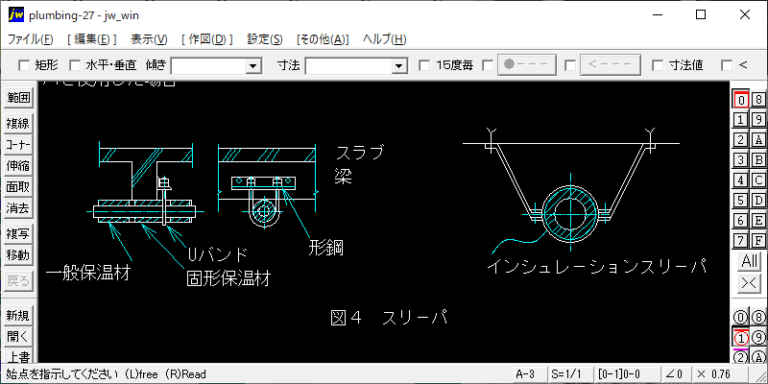
Task: Enable the 寸法値 checkbox
Action: tap(658, 65)
